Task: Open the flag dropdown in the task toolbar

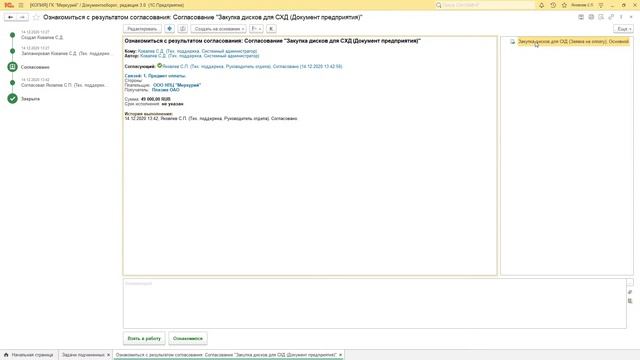Action: (x=256, y=29)
